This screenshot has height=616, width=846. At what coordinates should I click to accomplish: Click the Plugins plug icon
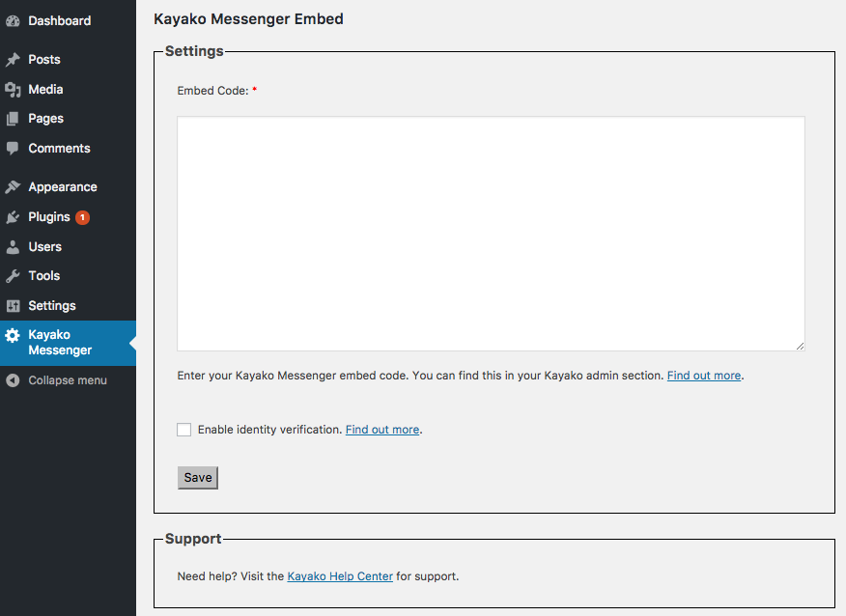point(13,217)
